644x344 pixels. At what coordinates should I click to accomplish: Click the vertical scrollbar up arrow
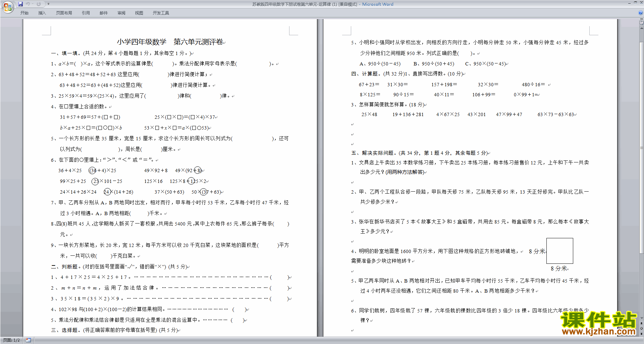point(642,28)
